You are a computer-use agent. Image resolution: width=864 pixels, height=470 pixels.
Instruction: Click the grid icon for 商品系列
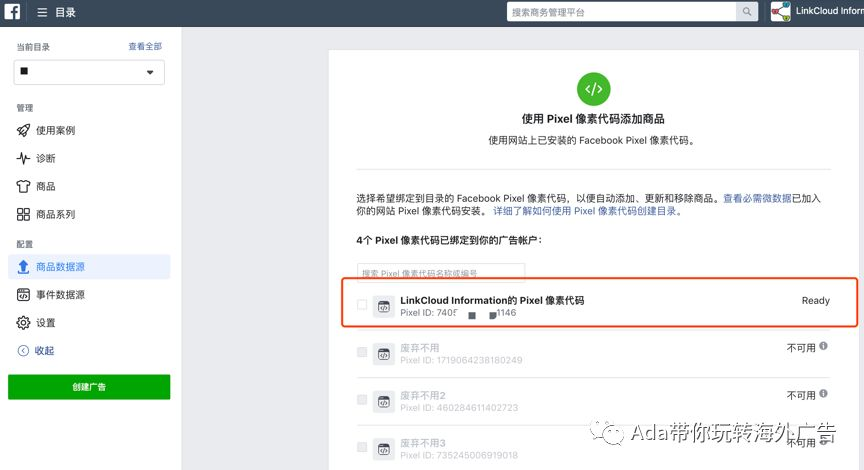point(23,214)
